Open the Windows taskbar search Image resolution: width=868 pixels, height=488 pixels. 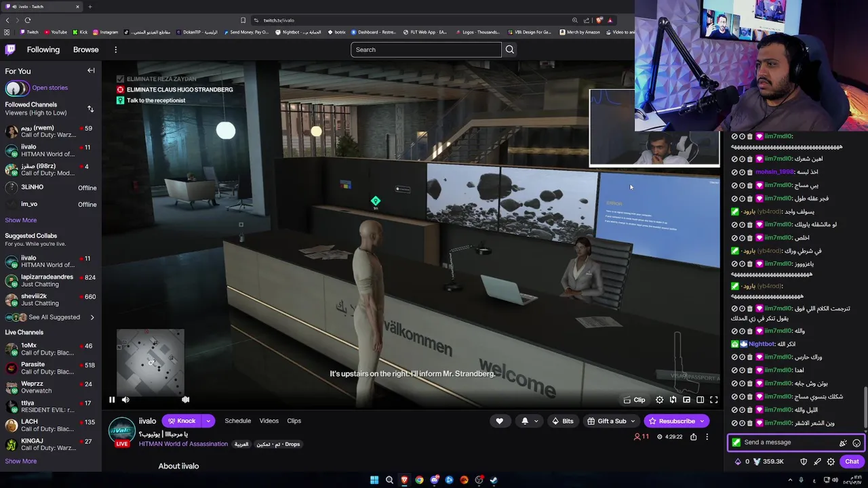click(389, 480)
